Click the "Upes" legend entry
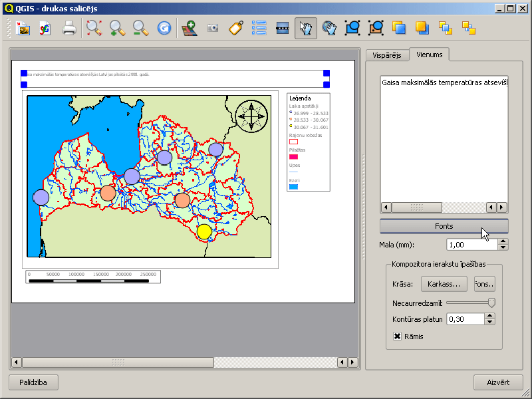The height and width of the screenshot is (399, 532). 295,165
